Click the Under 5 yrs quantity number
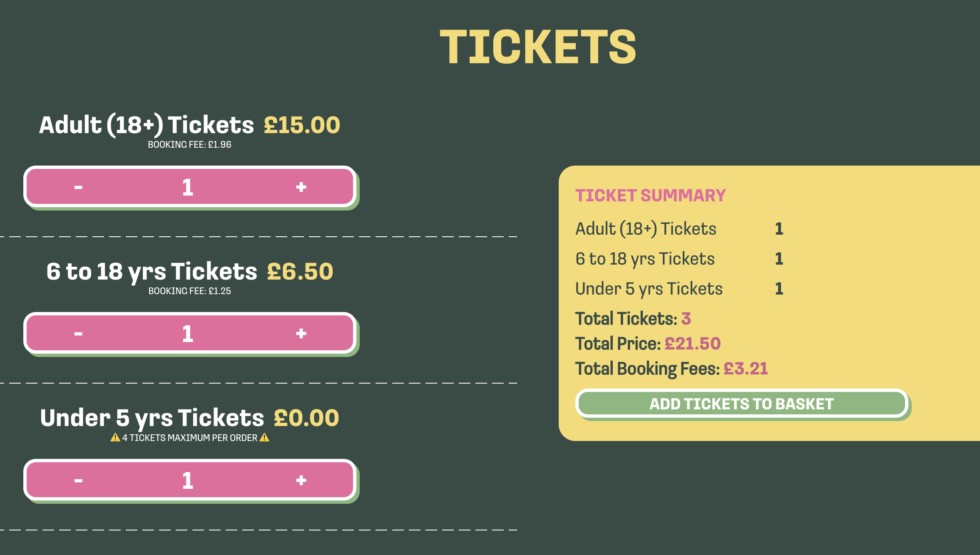980x555 pixels. click(x=188, y=481)
